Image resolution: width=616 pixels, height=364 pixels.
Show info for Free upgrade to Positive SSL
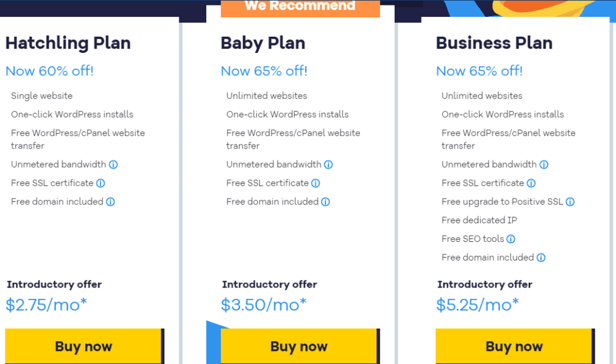coord(570,202)
